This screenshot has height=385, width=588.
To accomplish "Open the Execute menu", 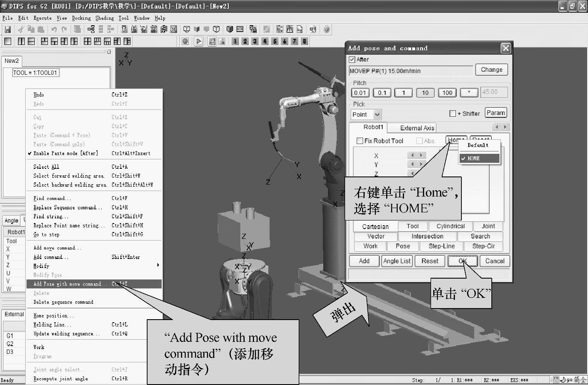I will [42, 18].
